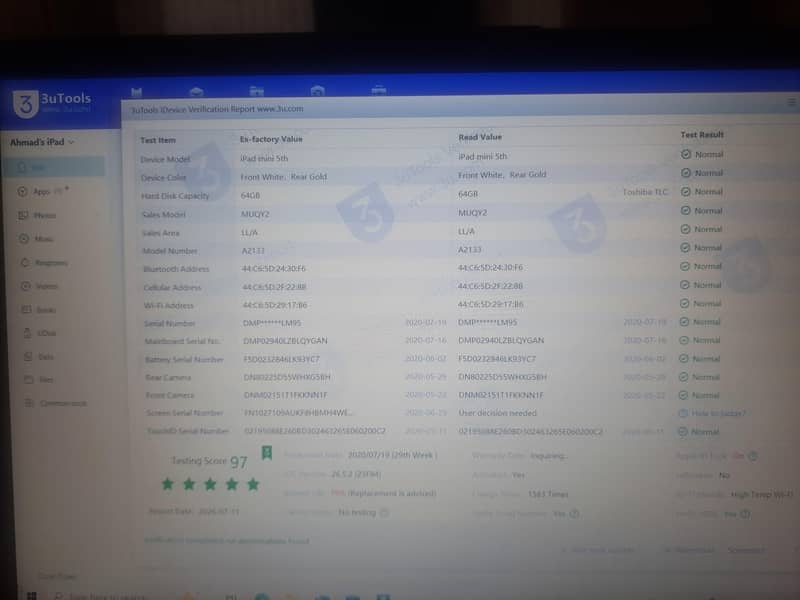The width and height of the screenshot is (800, 600).
Task: Toggle the Watermark option
Action: (x=690, y=550)
